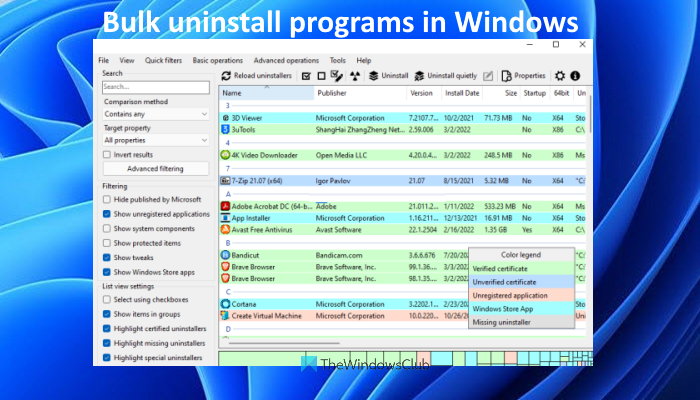This screenshot has height=400, width=700.
Task: Click the Reload uninstallers refresh icon
Action: [226, 76]
